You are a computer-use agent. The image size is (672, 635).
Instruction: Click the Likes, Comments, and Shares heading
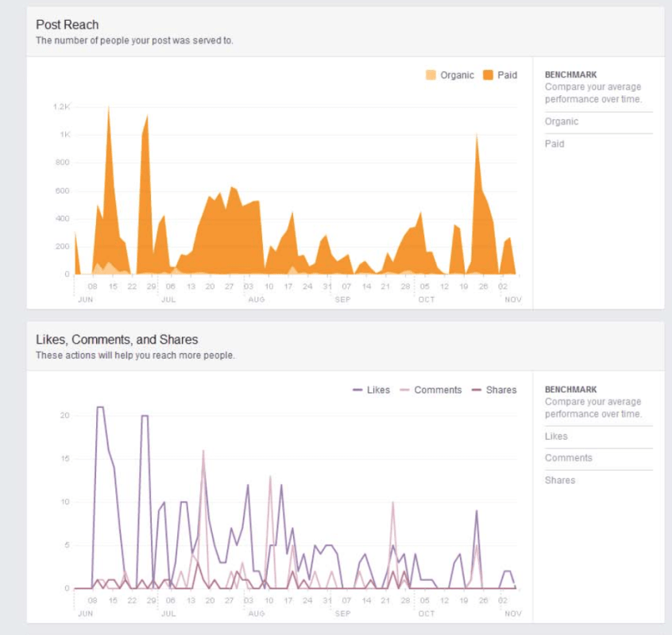coord(117,340)
